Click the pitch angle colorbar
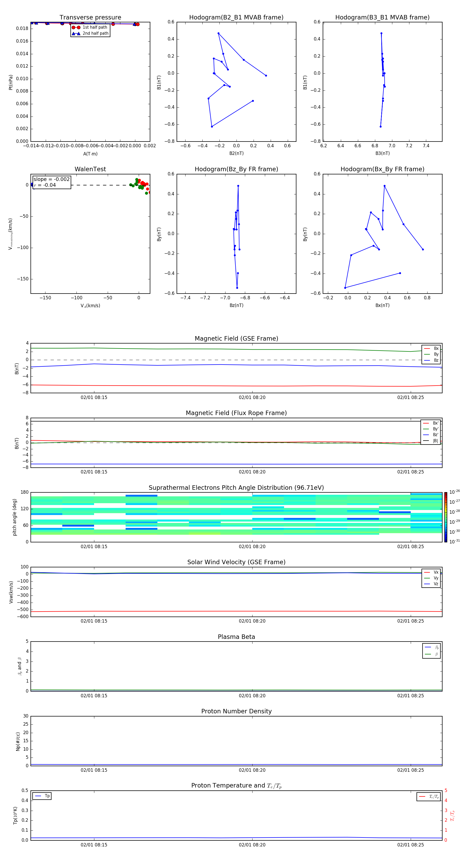 tap(446, 517)
